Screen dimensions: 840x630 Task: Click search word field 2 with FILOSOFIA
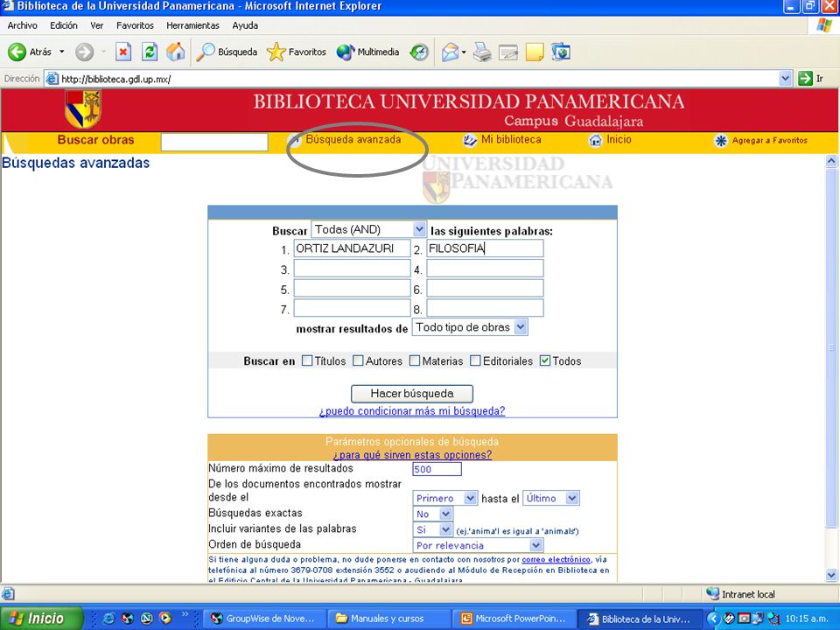click(x=485, y=248)
